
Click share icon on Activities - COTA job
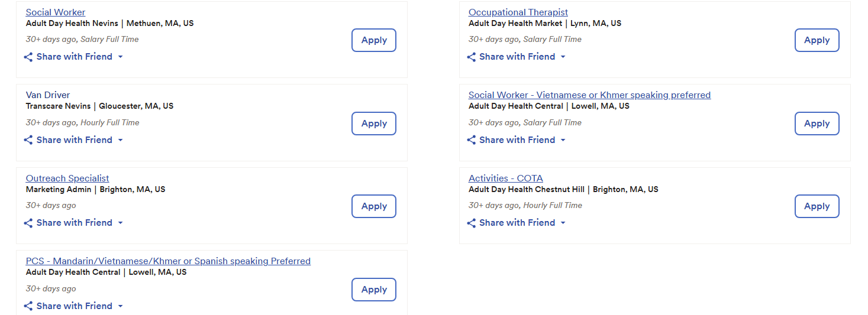click(472, 223)
